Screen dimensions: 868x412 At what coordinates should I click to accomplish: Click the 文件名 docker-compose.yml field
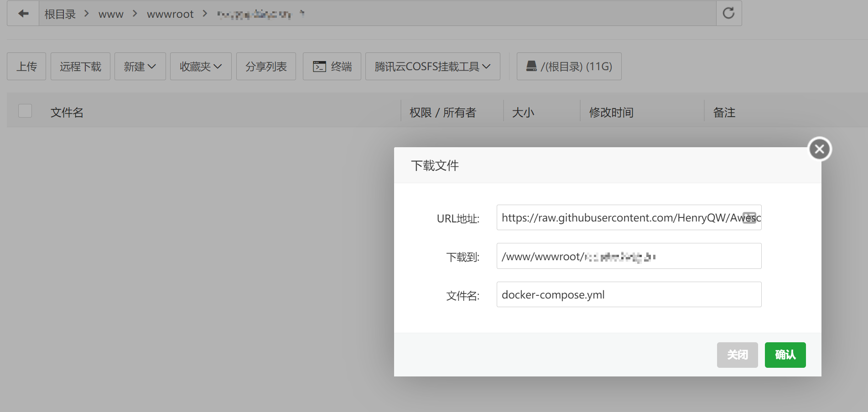click(629, 294)
